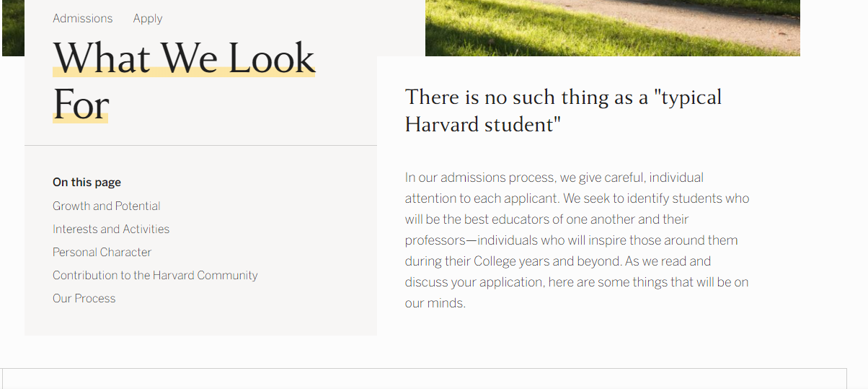Viewport: 868px width, 389px height.
Task: Click the photo sliver left of the breadcrumbs
Action: click(13, 27)
